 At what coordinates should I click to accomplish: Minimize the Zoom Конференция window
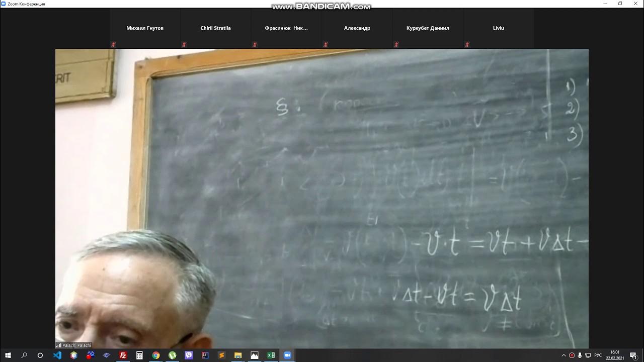pos(605,4)
